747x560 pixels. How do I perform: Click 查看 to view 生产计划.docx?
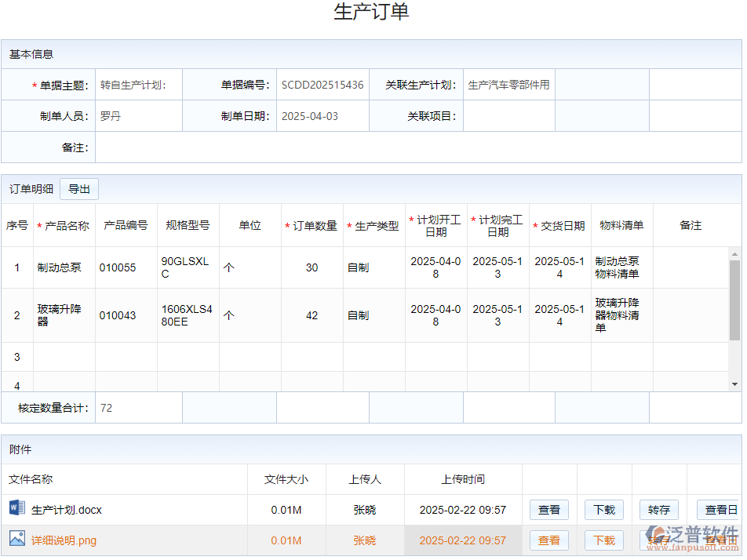548,510
